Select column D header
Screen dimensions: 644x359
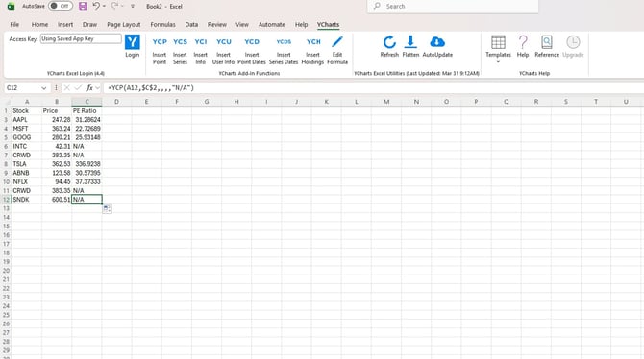pyautogui.click(x=116, y=102)
